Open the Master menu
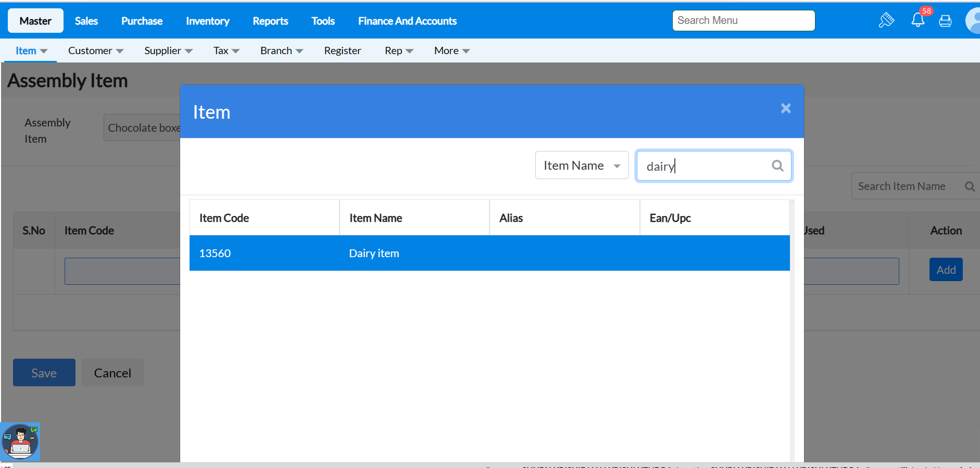Image resolution: width=980 pixels, height=468 pixels. [x=35, y=21]
